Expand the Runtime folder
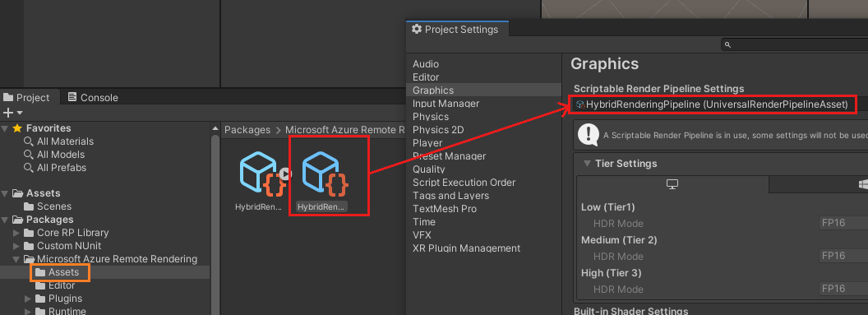The image size is (868, 315). tap(28, 311)
